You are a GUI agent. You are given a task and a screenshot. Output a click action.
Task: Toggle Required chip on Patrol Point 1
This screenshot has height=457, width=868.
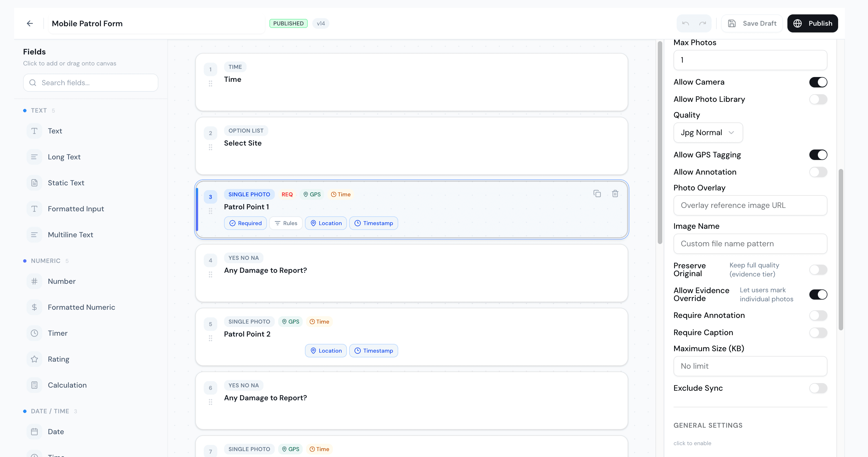tap(245, 223)
